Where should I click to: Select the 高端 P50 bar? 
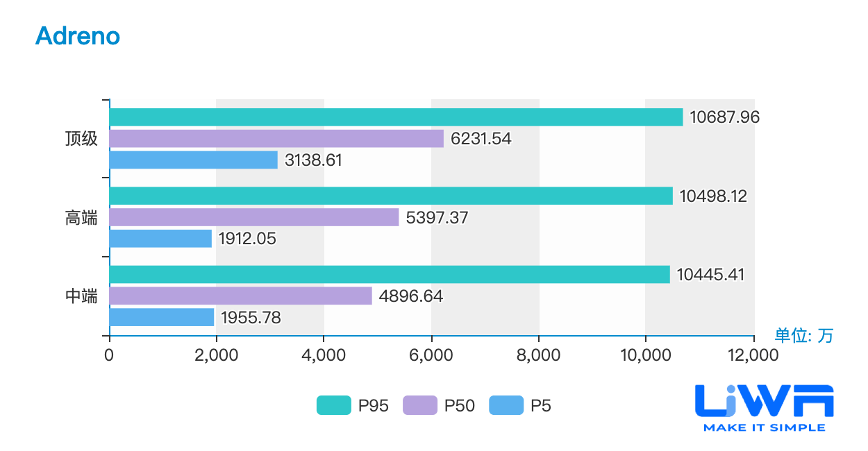[254, 217]
